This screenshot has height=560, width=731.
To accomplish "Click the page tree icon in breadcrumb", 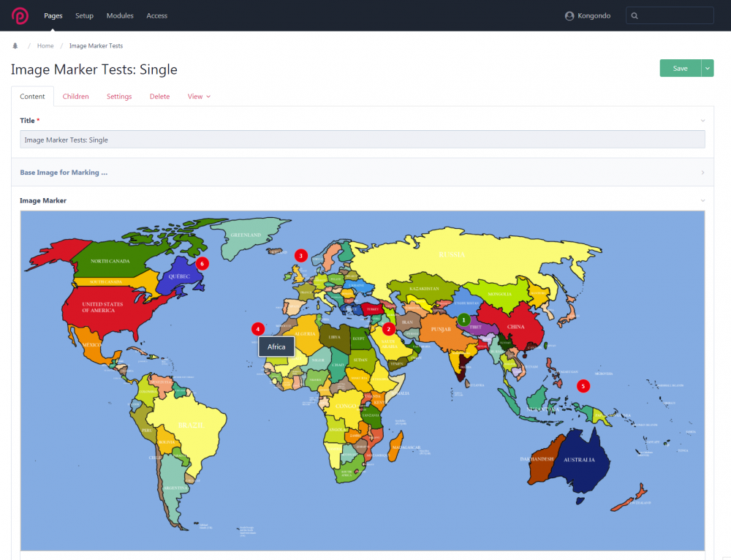I will (15, 46).
